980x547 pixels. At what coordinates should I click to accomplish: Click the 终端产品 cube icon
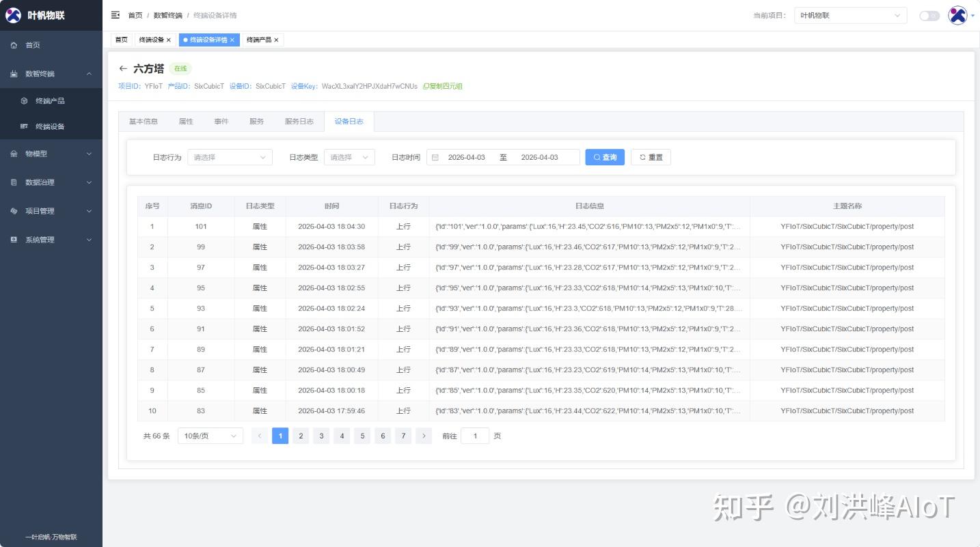click(24, 101)
